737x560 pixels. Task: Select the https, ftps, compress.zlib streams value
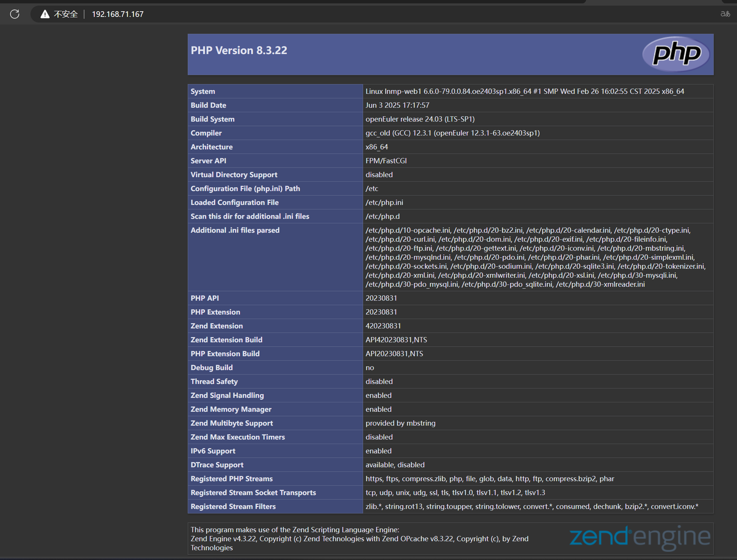(490, 479)
